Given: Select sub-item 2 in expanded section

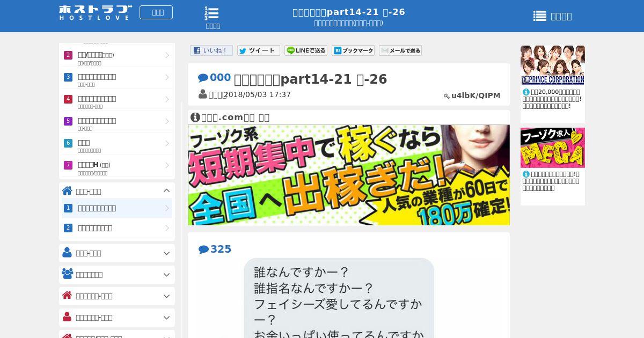Looking at the screenshot, I should pos(117,228).
